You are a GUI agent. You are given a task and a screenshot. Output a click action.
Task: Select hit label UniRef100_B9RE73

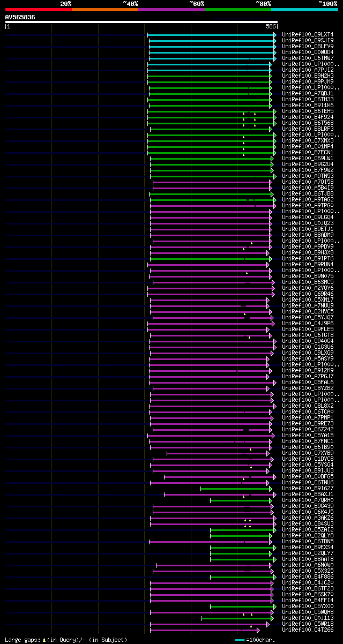pos(308,423)
